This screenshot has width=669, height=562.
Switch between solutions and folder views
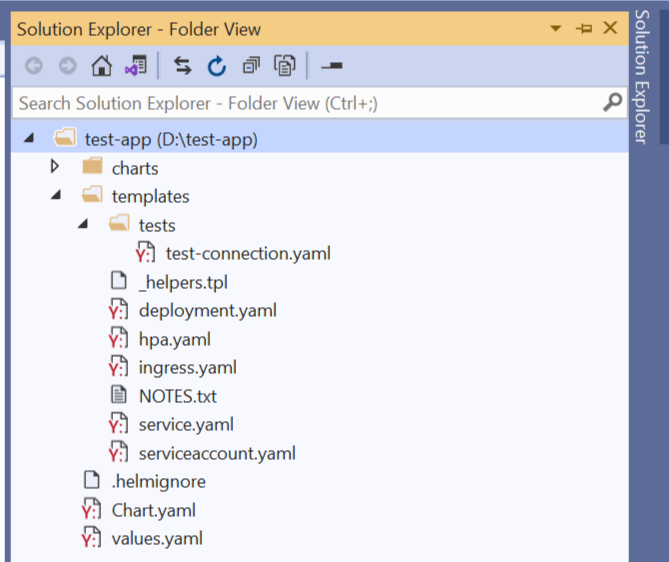(136, 66)
